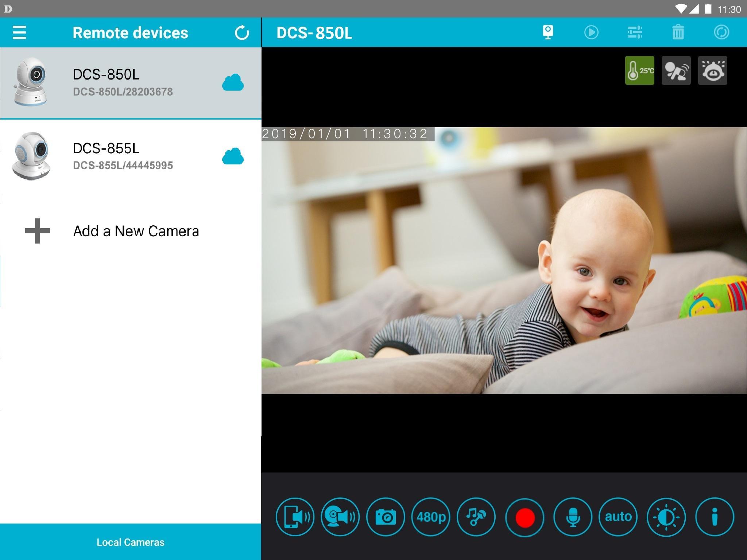Toggle the microphone for two-way talk
This screenshot has height=560, width=747.
coord(571,517)
